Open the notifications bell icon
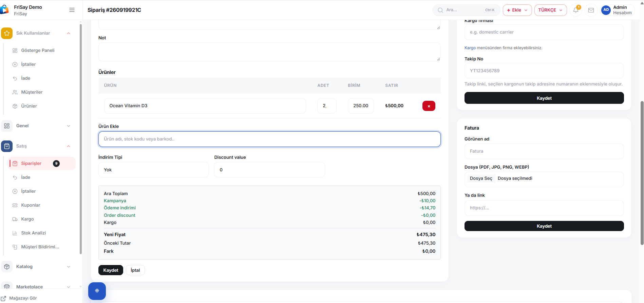The image size is (644, 303). [x=576, y=10]
